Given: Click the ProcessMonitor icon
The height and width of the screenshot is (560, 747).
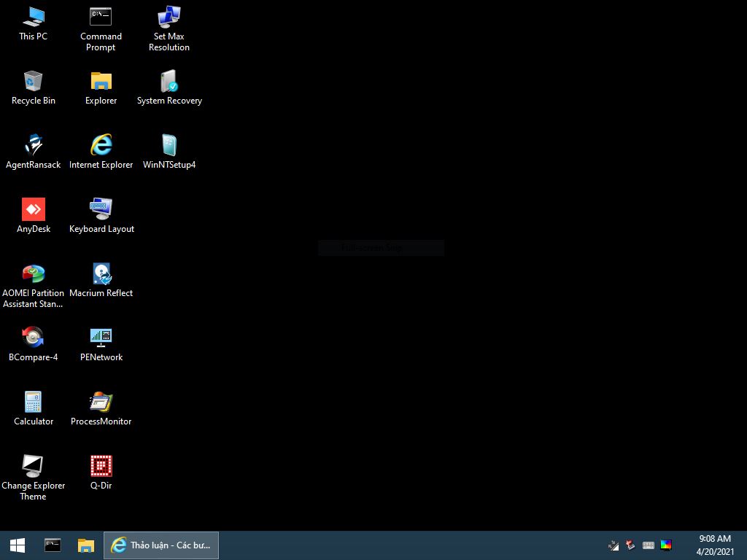Looking at the screenshot, I should [101, 408].
